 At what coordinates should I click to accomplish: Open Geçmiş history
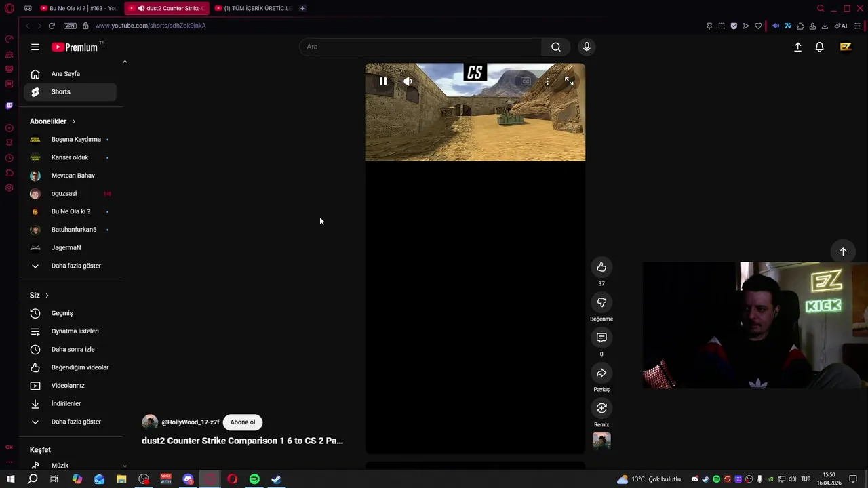pos(71,313)
